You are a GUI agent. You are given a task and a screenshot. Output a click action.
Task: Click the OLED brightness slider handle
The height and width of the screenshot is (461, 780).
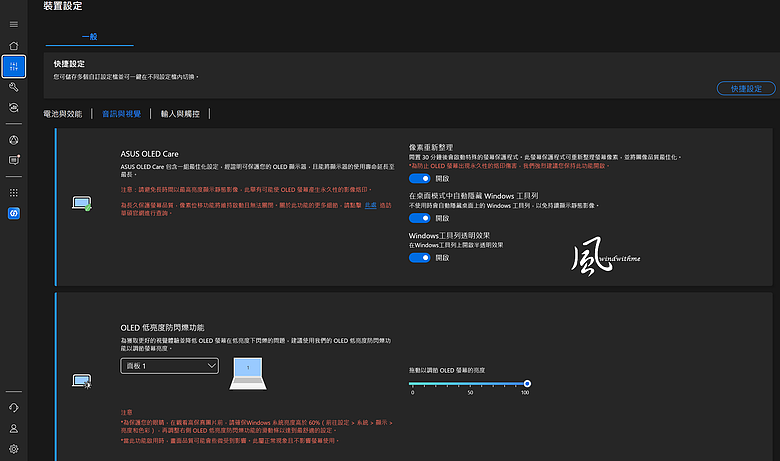point(527,383)
